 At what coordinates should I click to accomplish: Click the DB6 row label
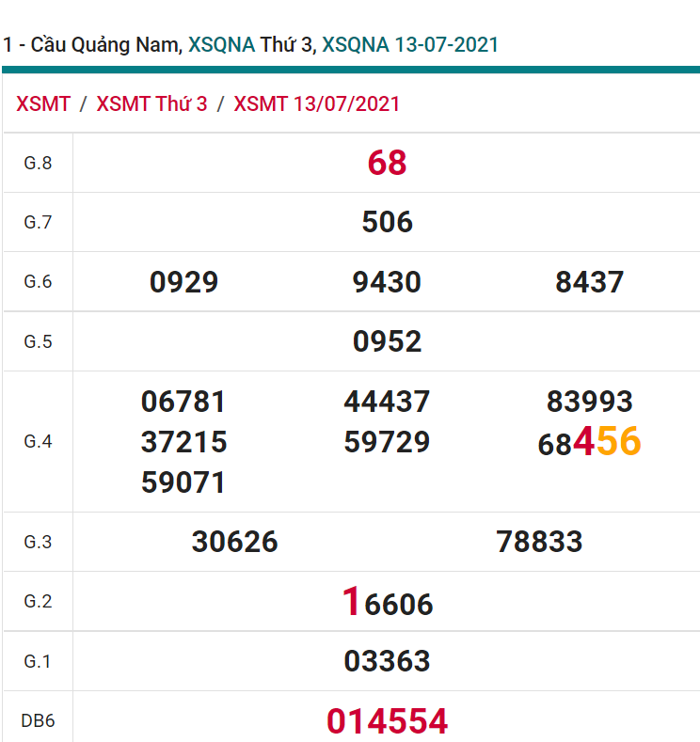click(38, 721)
